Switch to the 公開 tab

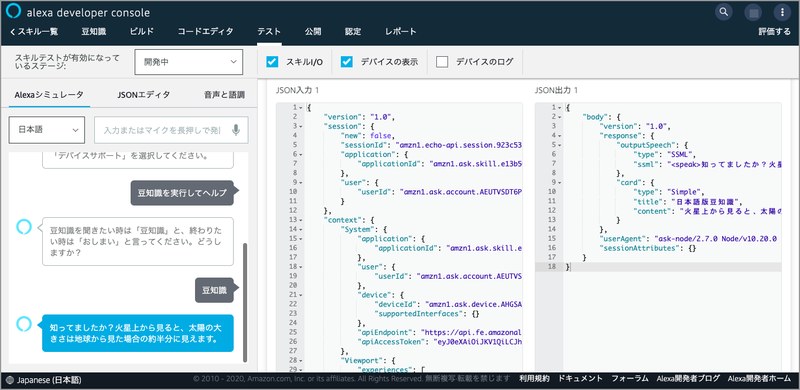point(313,32)
